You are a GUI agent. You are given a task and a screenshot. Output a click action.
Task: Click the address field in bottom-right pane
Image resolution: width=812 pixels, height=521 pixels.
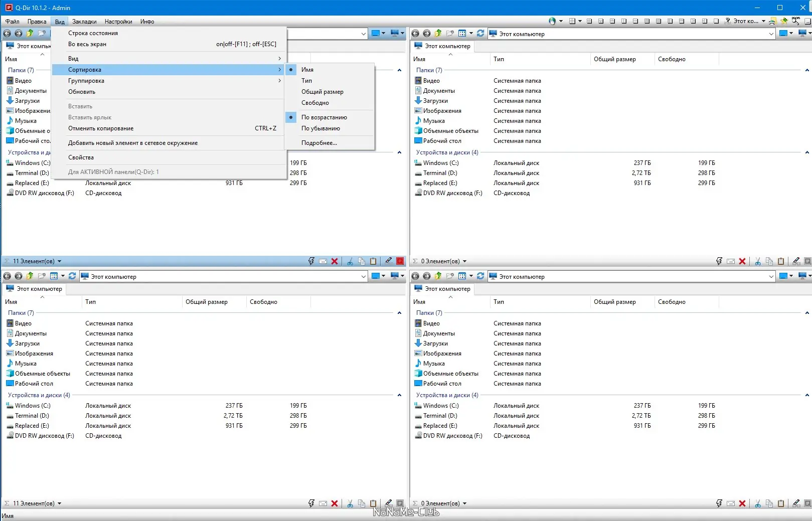tap(632, 276)
